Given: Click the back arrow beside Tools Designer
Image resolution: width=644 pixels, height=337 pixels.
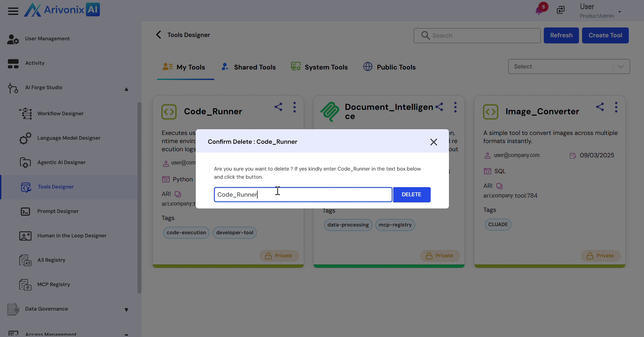Looking at the screenshot, I should pos(158,35).
